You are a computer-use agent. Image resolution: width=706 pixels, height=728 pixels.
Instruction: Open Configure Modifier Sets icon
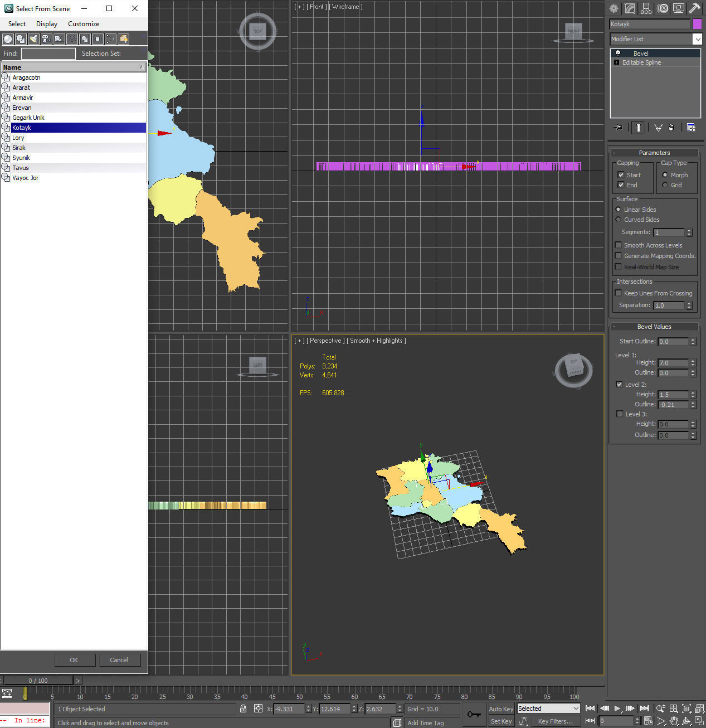coord(691,128)
